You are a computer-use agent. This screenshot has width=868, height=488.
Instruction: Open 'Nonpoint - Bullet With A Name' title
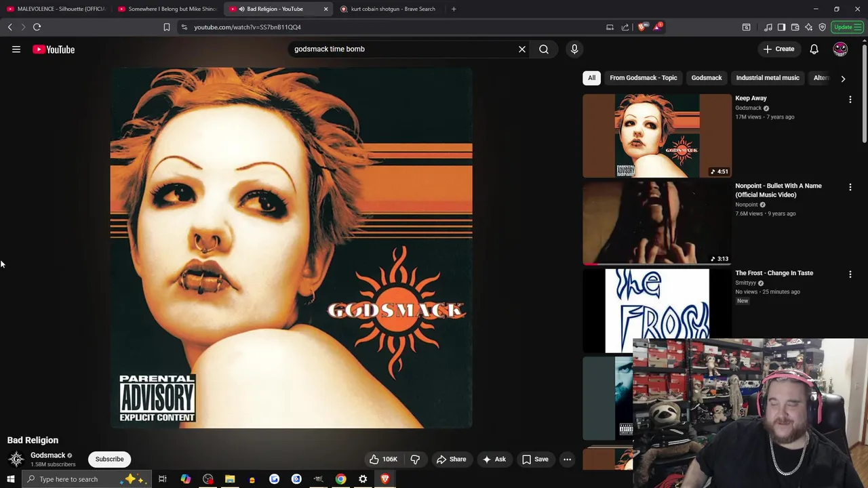[x=778, y=190]
